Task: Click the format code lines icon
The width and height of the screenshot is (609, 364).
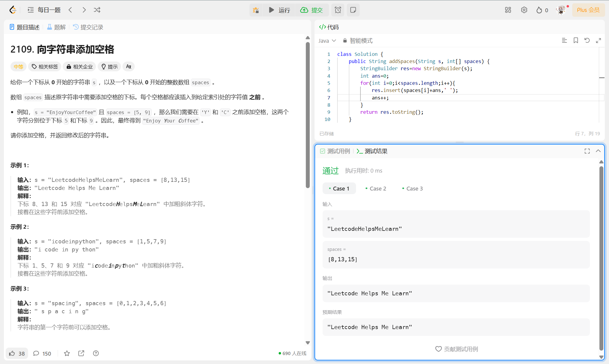Action: coord(564,40)
